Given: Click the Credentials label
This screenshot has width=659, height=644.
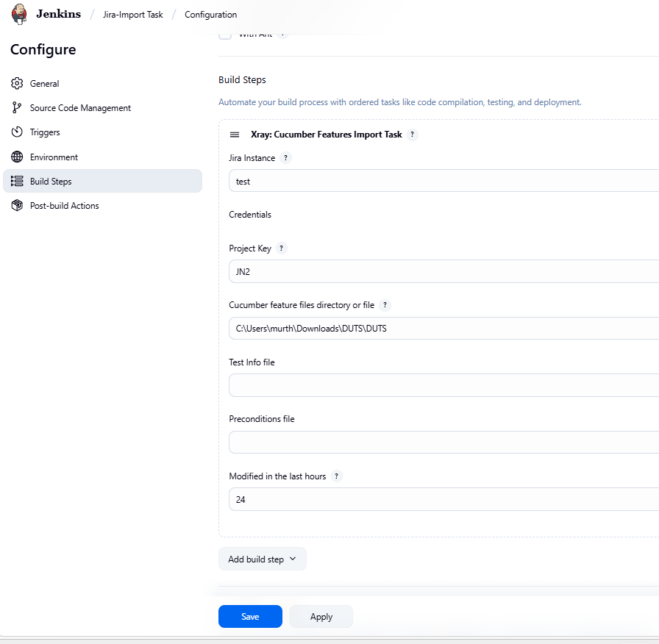Looking at the screenshot, I should point(250,214).
